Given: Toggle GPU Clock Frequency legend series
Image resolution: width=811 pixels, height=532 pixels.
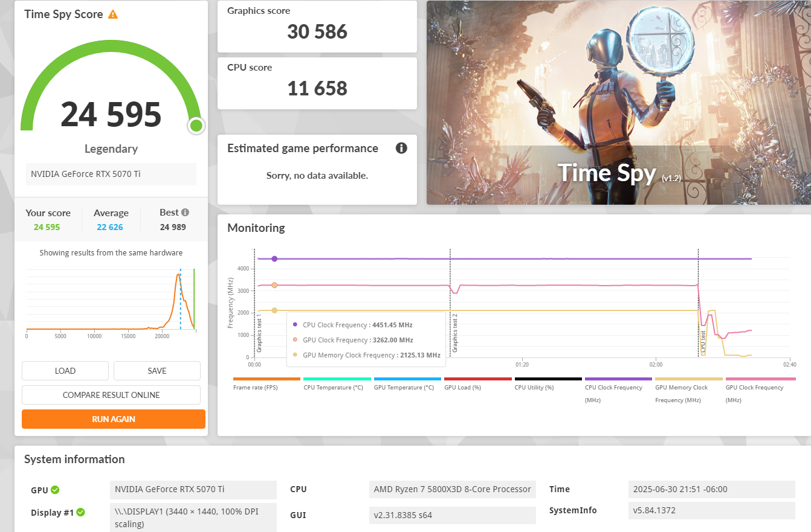Looking at the screenshot, I should click(x=760, y=390).
